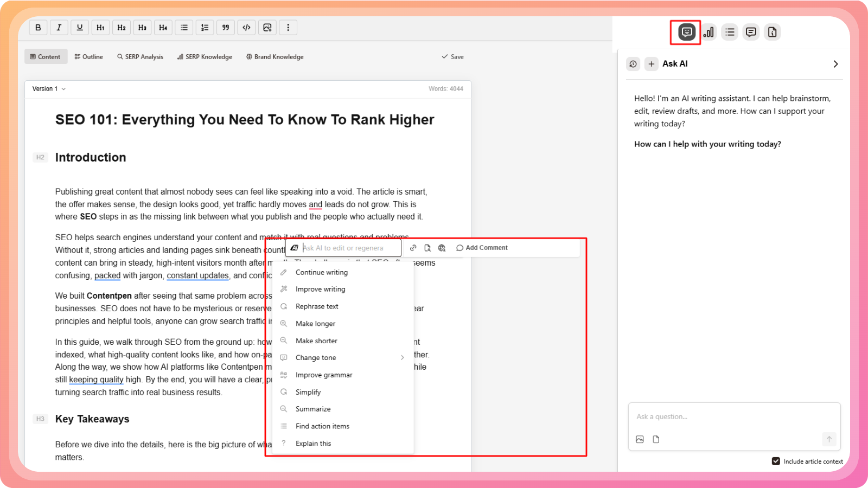Switch to the SERP Analysis tab
The width and height of the screenshot is (868, 488).
pyautogui.click(x=140, y=57)
